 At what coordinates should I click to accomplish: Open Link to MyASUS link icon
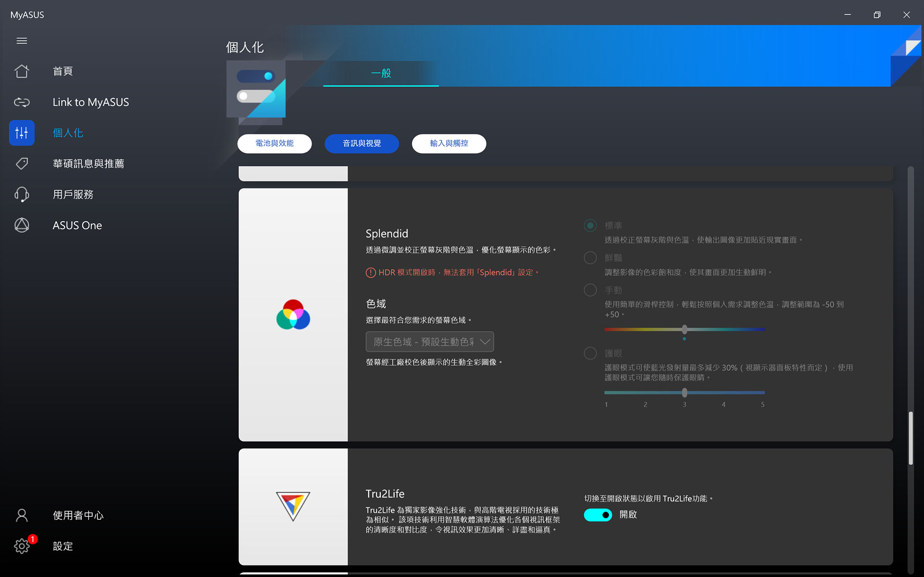pos(22,102)
